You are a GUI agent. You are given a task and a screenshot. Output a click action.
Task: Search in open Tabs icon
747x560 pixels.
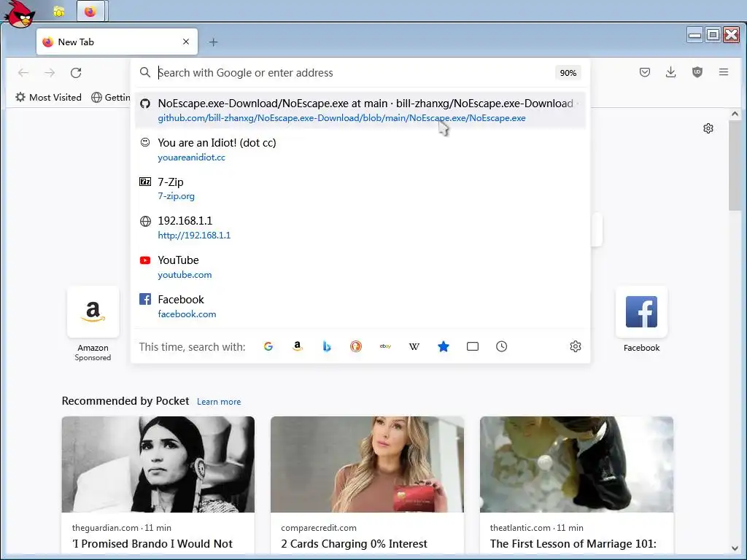(x=473, y=346)
